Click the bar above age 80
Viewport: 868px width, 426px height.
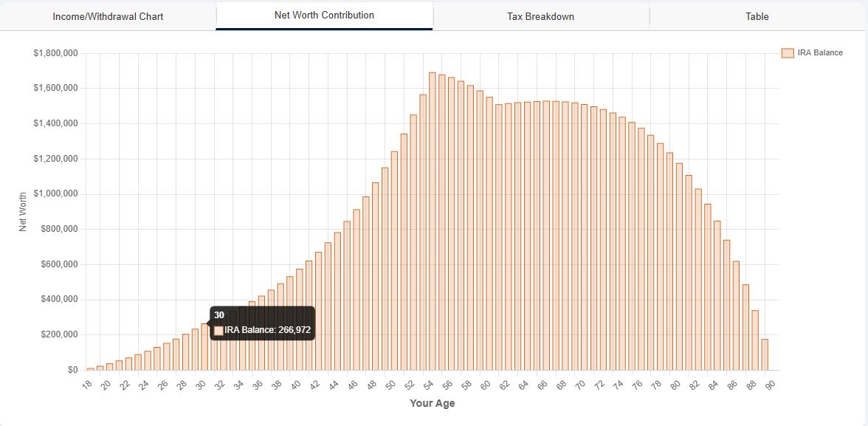click(679, 267)
